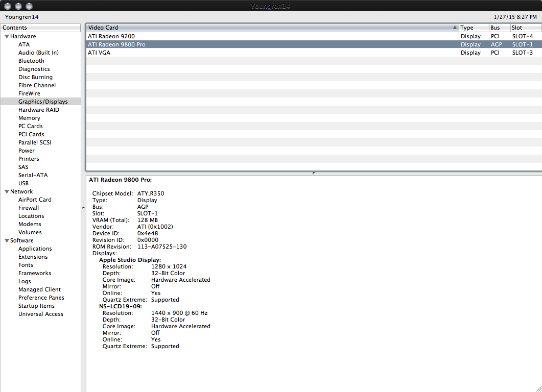The width and height of the screenshot is (542, 392).
Task: Show Modems information
Action: click(30, 224)
